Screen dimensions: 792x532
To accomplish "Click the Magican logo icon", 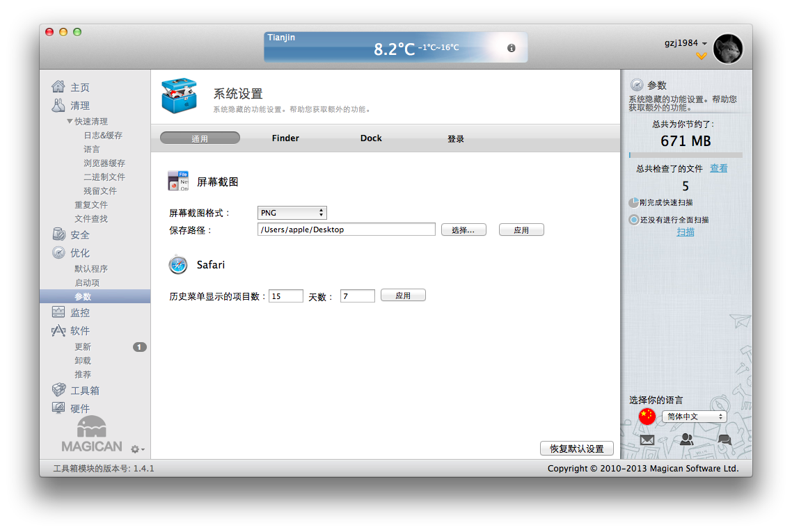I will point(91,434).
